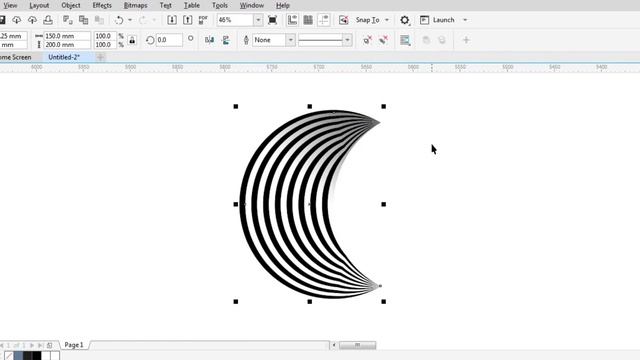Click the Mirror vertically icon
The width and height of the screenshot is (640, 360).
(x=225, y=40)
